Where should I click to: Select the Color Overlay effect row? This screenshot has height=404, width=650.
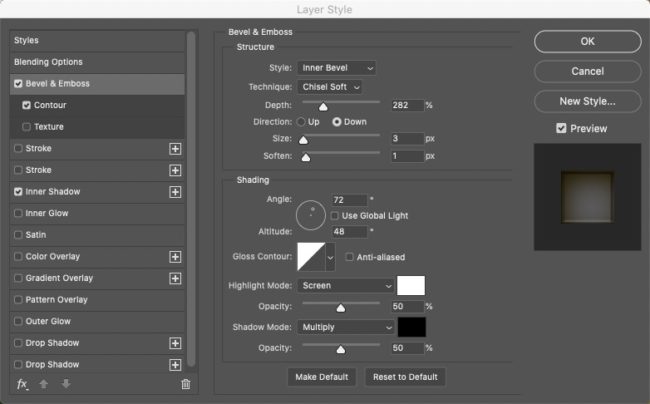97,256
